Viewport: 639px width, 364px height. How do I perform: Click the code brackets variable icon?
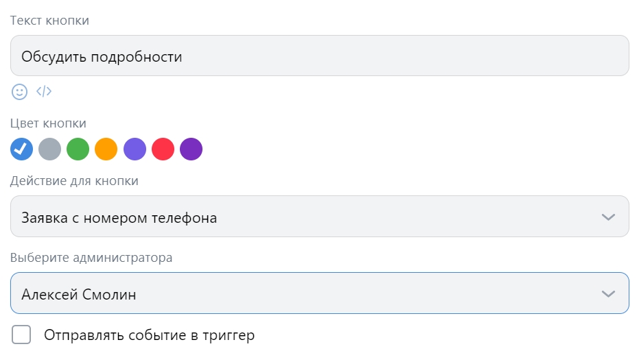tap(44, 91)
